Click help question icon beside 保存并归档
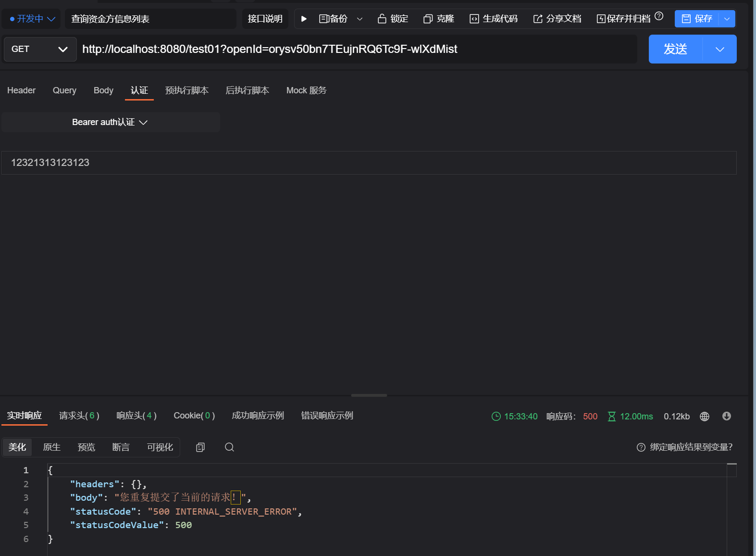The width and height of the screenshot is (756, 556). tap(659, 16)
